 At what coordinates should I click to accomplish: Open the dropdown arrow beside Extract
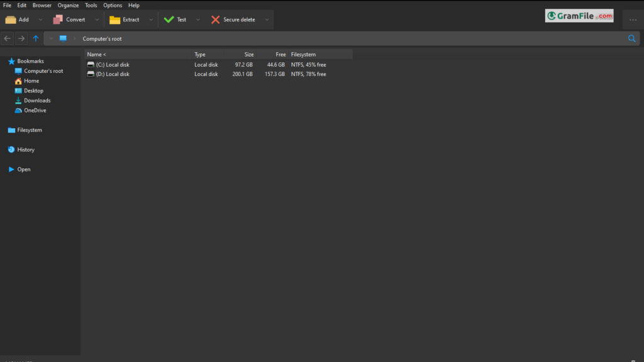pyautogui.click(x=150, y=19)
